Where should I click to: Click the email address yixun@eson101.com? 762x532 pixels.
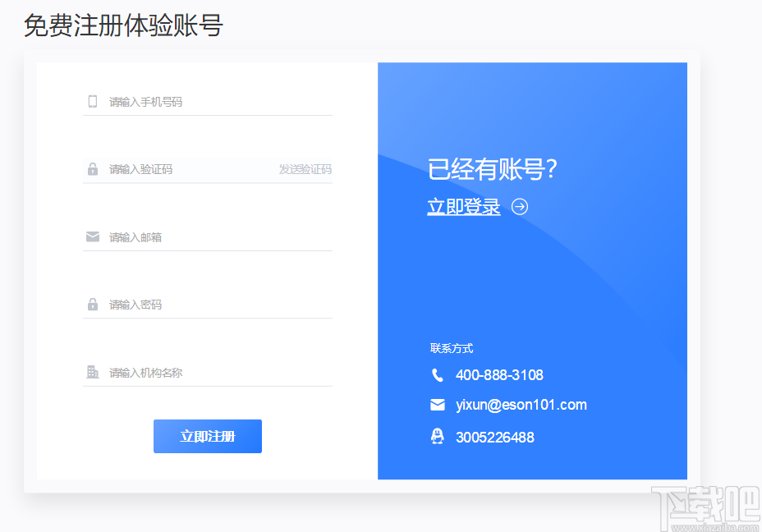pos(521,405)
